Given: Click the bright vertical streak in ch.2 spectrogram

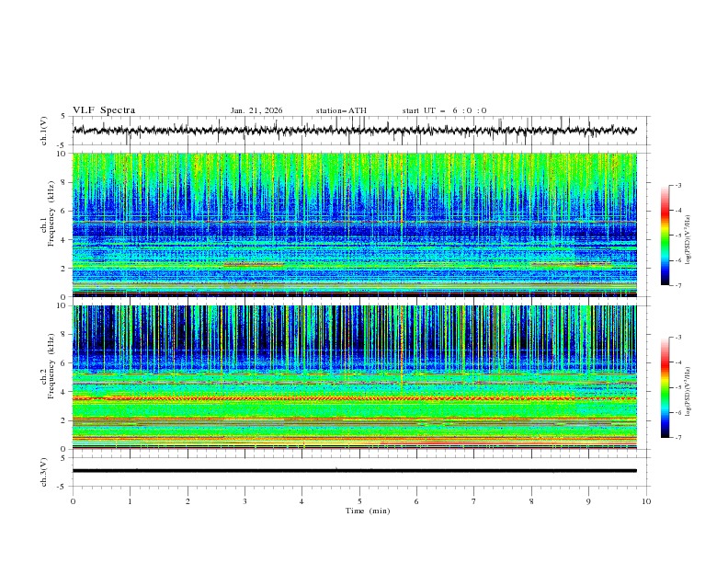Looking at the screenshot, I should click(x=402, y=344).
